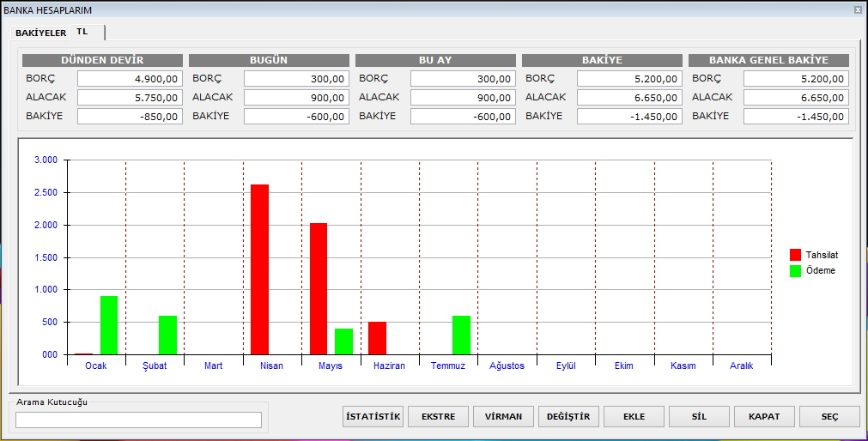Click the KAPAT button
This screenshot has width=868, height=441.
[x=764, y=417]
